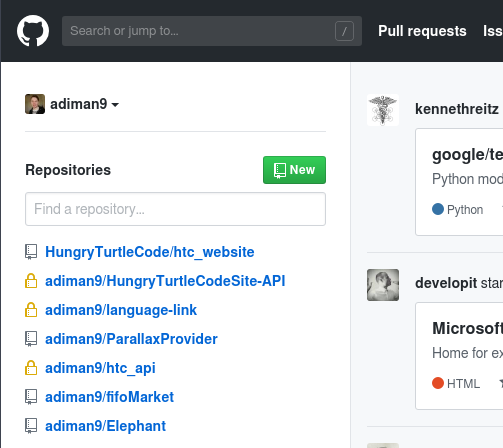The height and width of the screenshot is (448, 503).
Task: Click the slash shortcut key icon in search
Action: [x=344, y=31]
